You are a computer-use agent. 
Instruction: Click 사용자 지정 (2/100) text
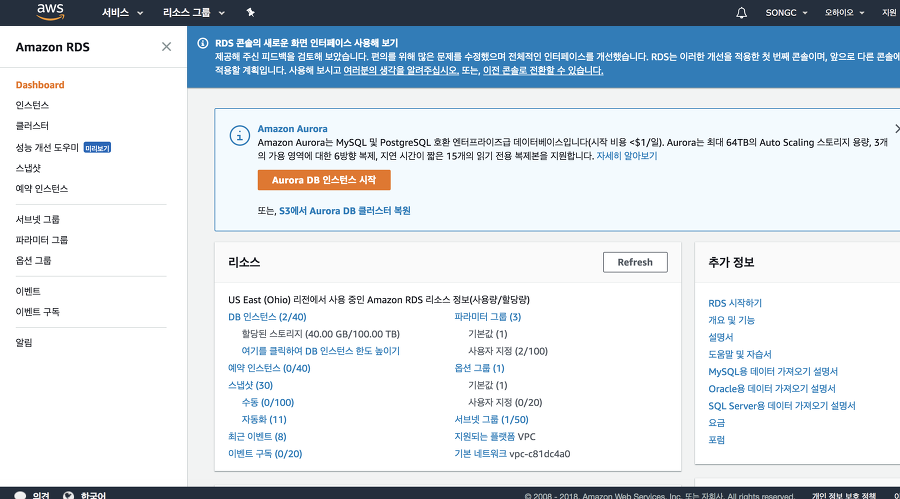508,351
